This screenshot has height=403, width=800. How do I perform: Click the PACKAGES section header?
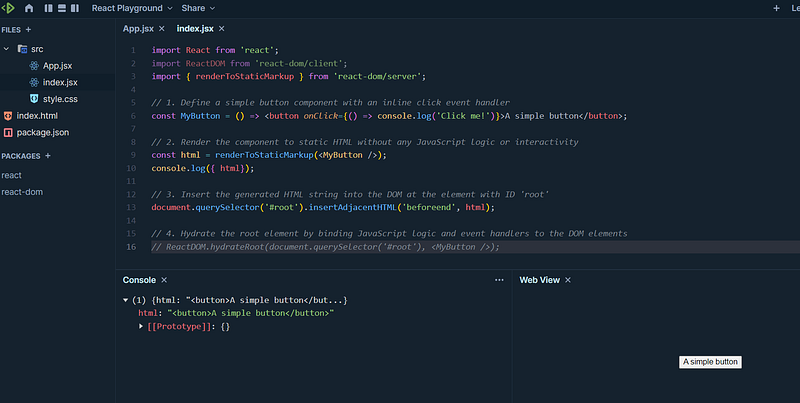pyautogui.click(x=20, y=156)
